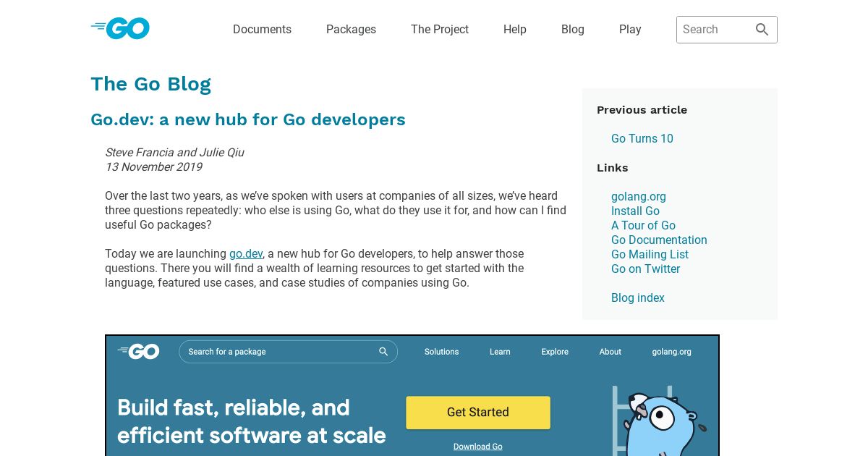The height and width of the screenshot is (456, 868).
Task: Click the Previous article sidebar heading
Action: [642, 110]
